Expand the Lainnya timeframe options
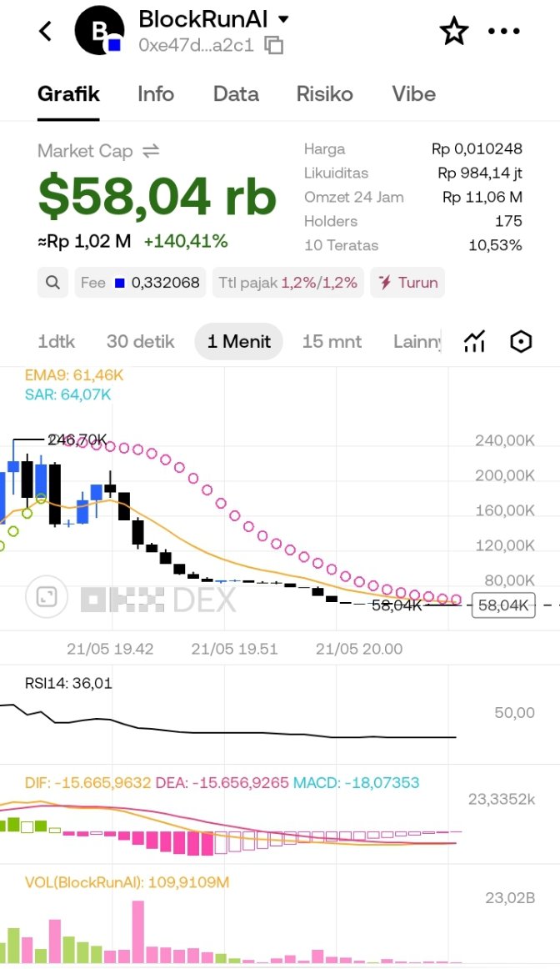The width and height of the screenshot is (560, 969). 417,341
